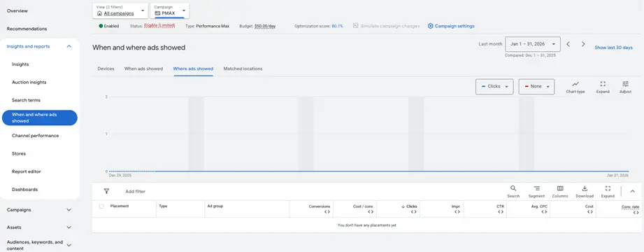This screenshot has height=252, width=644.
Task: Expand the chart with Expand icon
Action: (x=603, y=84)
